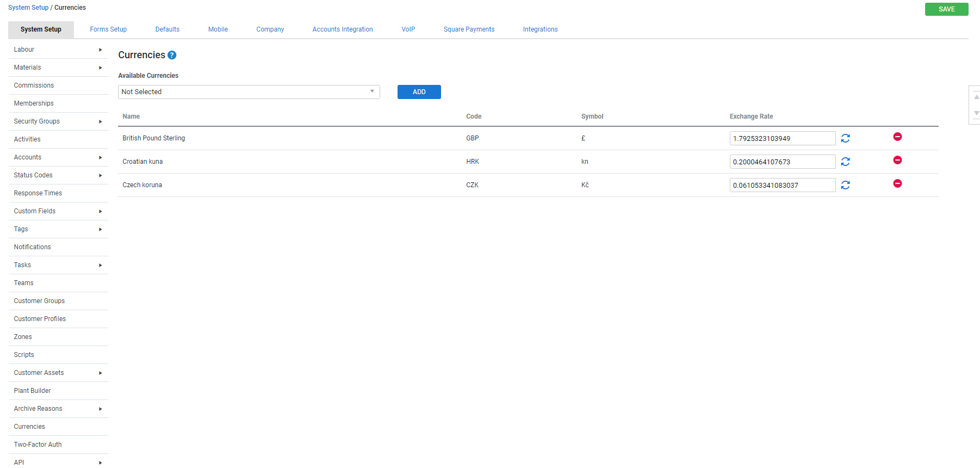Click the Currencies help question mark icon

tap(172, 55)
